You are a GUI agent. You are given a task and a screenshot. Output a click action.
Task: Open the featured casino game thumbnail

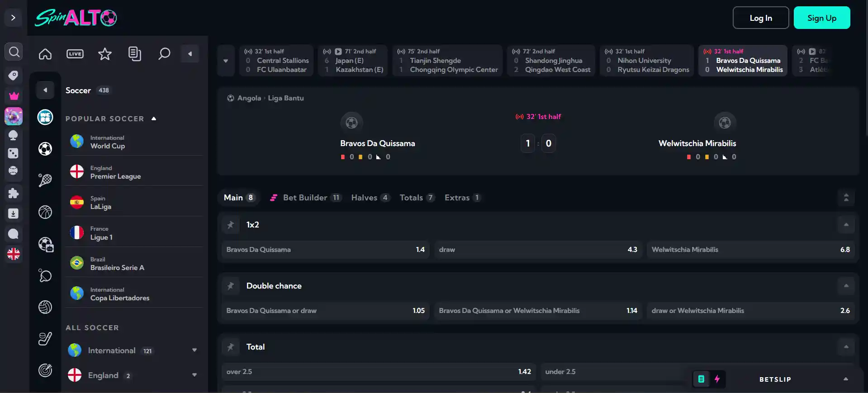(x=14, y=116)
